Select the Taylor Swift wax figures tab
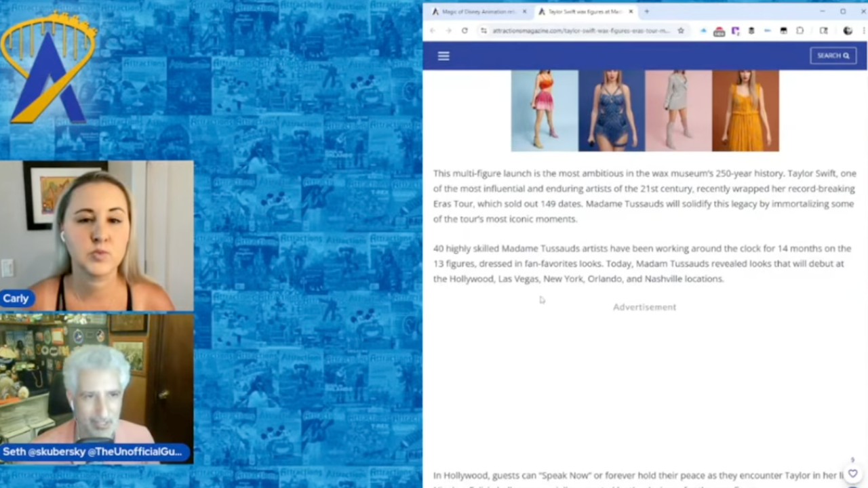Image resolution: width=868 pixels, height=488 pixels. (583, 12)
